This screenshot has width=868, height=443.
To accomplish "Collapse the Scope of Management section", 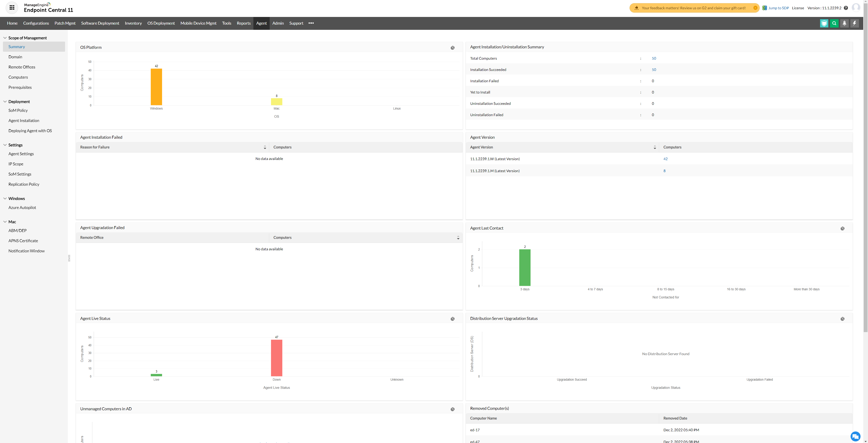I will coord(5,38).
